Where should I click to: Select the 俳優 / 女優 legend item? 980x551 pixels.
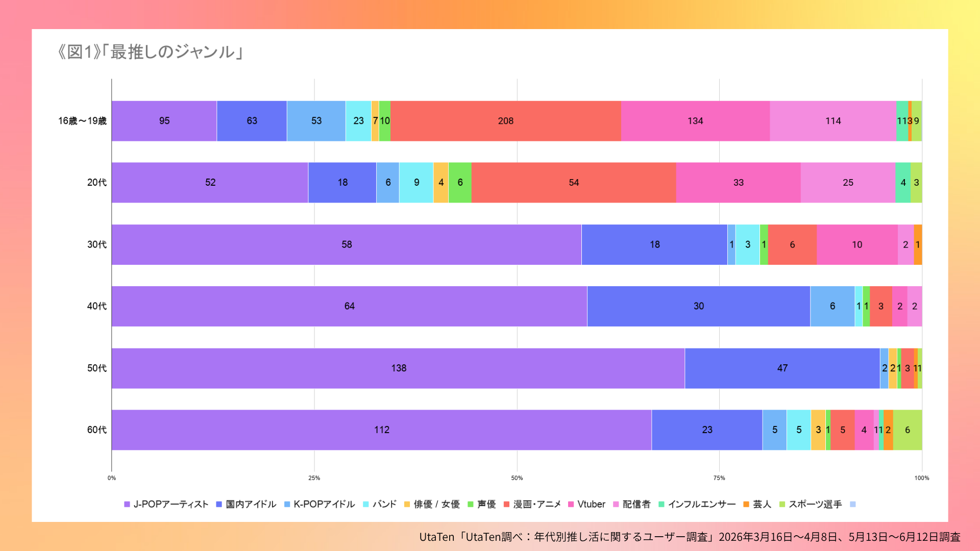tap(432, 504)
